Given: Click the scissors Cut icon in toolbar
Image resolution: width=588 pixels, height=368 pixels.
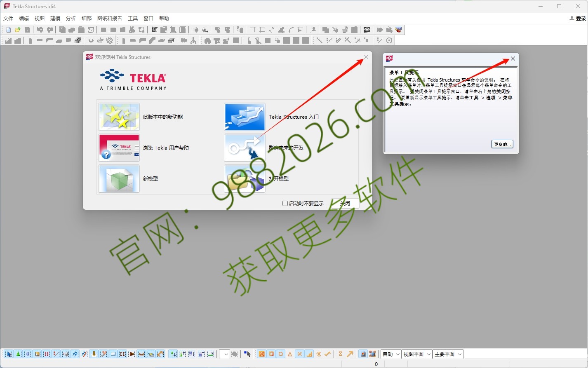Looking at the screenshot, I should coord(132,30).
